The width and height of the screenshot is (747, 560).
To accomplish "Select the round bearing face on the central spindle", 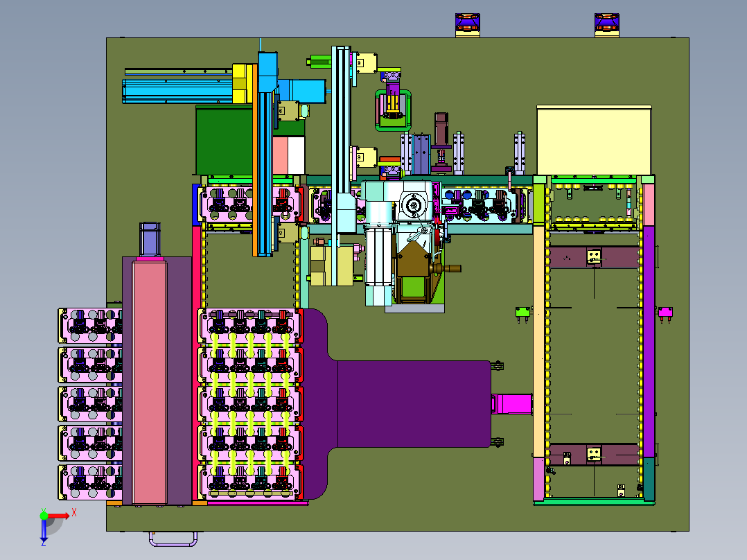I will tap(414, 204).
